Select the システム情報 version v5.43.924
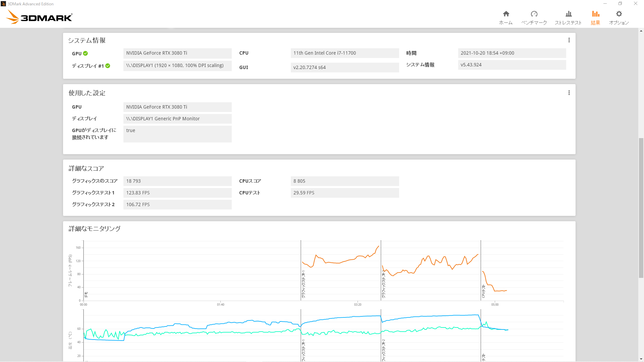The image size is (644, 362). (512, 65)
